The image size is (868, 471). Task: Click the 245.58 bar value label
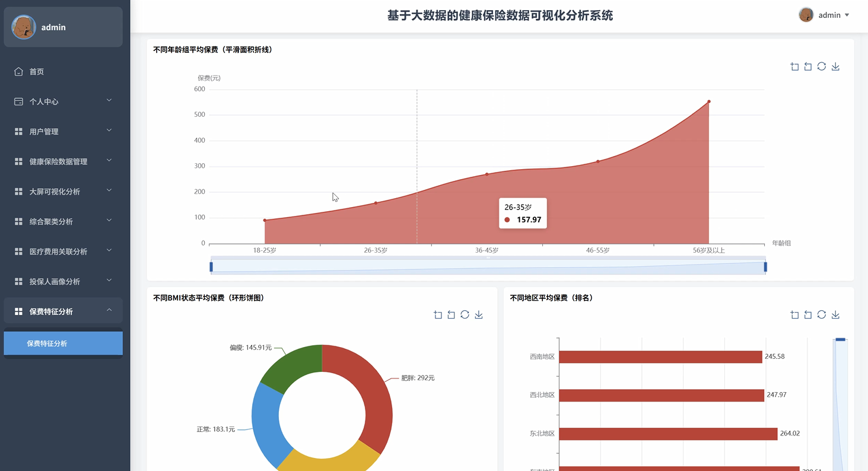[775, 357]
